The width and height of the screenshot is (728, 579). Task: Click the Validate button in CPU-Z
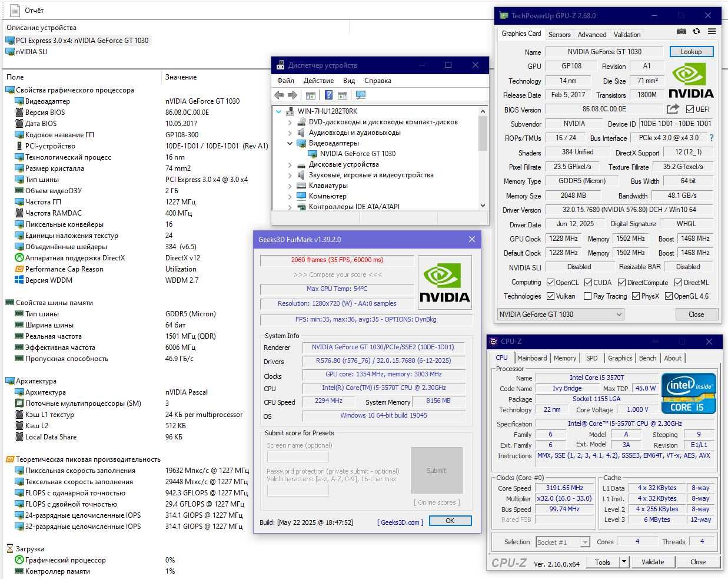(x=653, y=562)
